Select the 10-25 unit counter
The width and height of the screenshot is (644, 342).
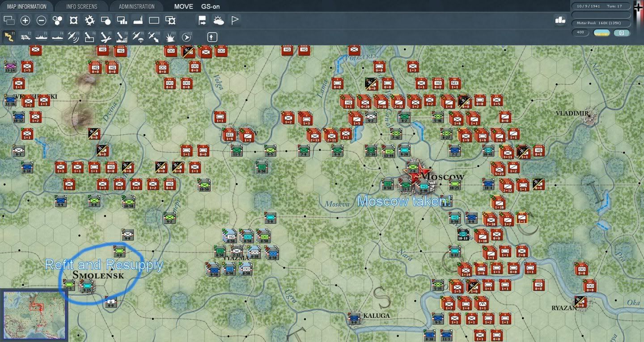455,184
